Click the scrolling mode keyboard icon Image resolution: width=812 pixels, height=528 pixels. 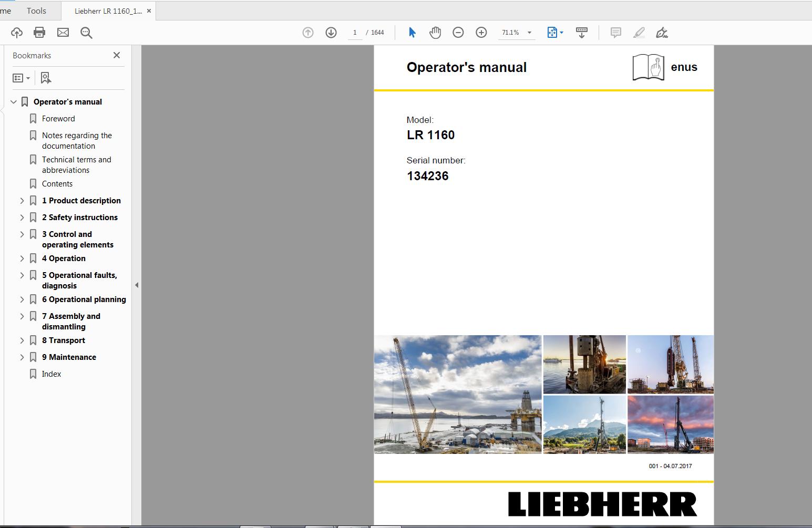click(x=582, y=33)
